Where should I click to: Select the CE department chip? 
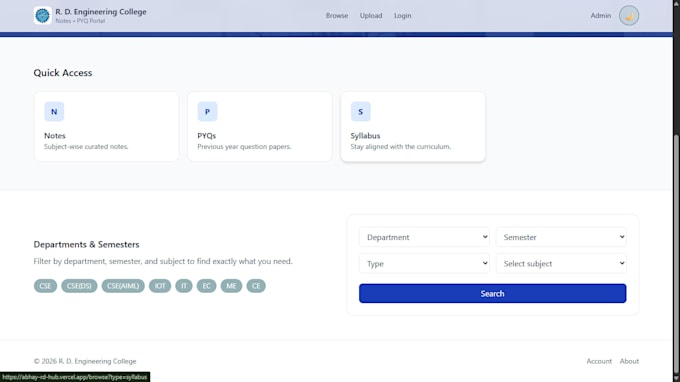click(256, 286)
